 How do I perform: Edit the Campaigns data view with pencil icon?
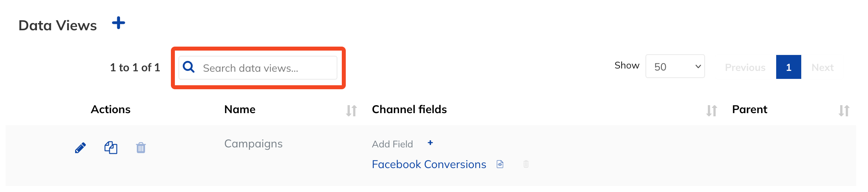[x=80, y=148]
